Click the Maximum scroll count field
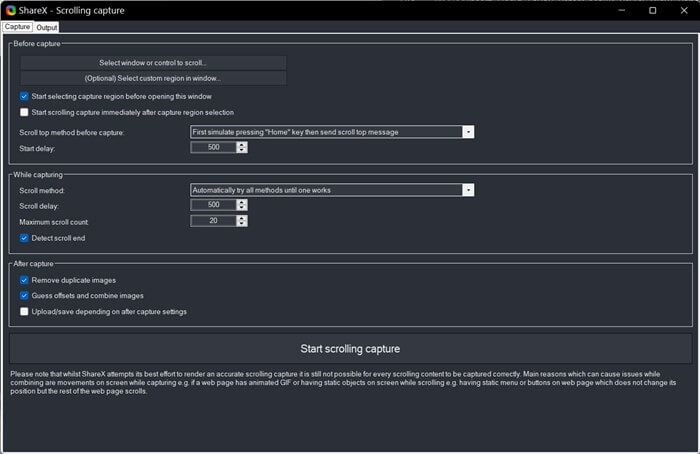Screen dimensions: 700x454 click(213, 221)
